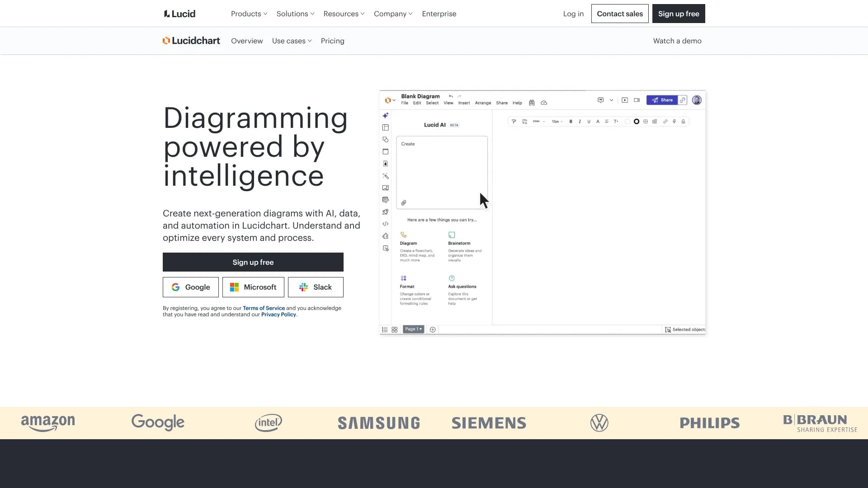This screenshot has width=868, height=488.
Task: Toggle the lock icon in formatting bar
Action: pos(683,121)
